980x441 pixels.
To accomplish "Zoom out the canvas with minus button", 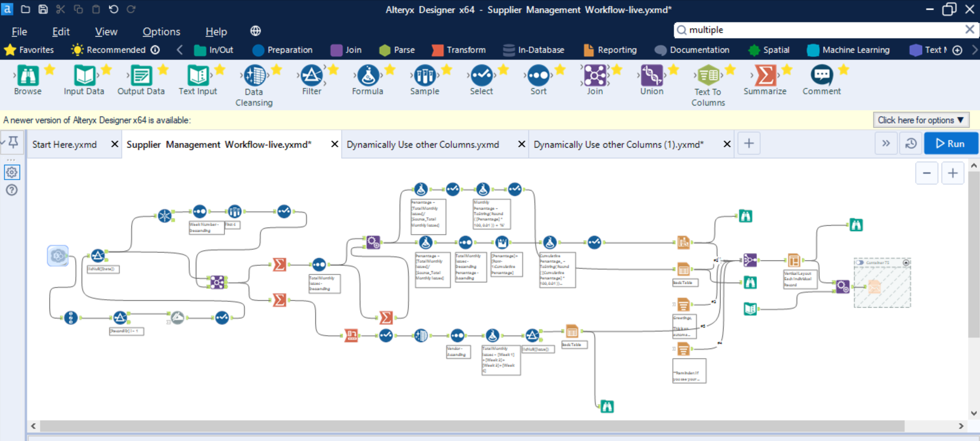I will tap(926, 174).
